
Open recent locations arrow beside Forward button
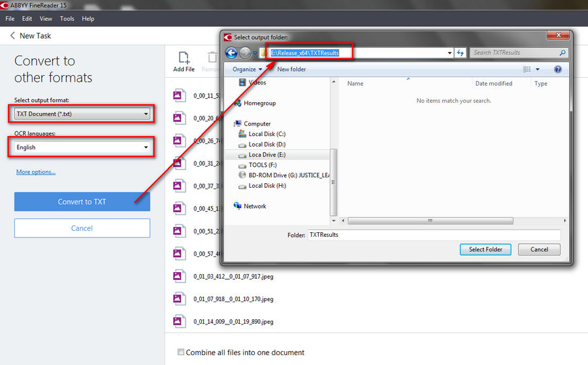click(255, 53)
